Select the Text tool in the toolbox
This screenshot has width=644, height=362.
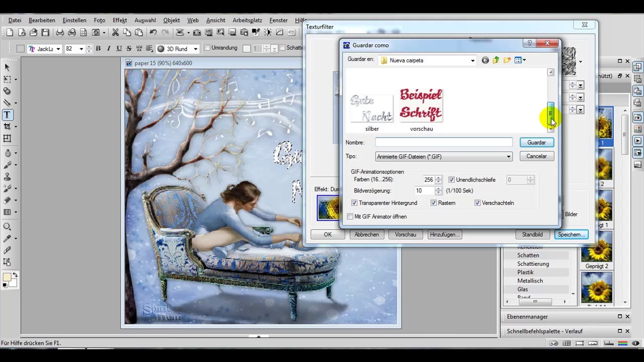(8, 115)
